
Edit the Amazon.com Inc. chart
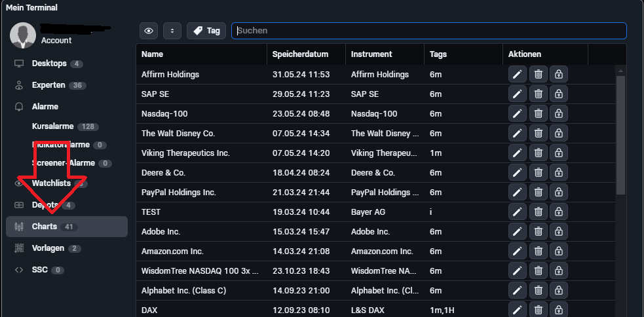pos(517,252)
